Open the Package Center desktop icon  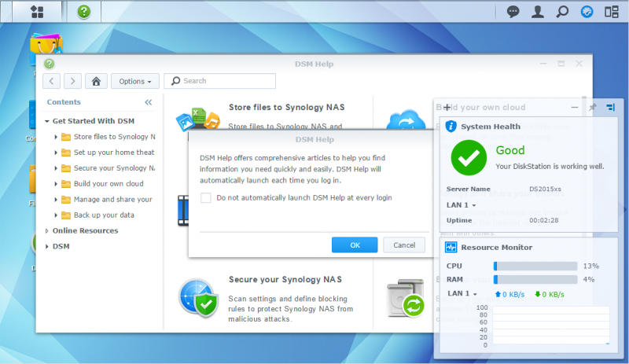46,44
